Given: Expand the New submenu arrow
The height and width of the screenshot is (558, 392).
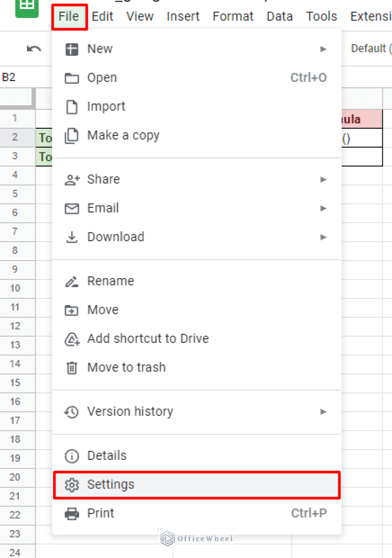Looking at the screenshot, I should click(323, 49).
